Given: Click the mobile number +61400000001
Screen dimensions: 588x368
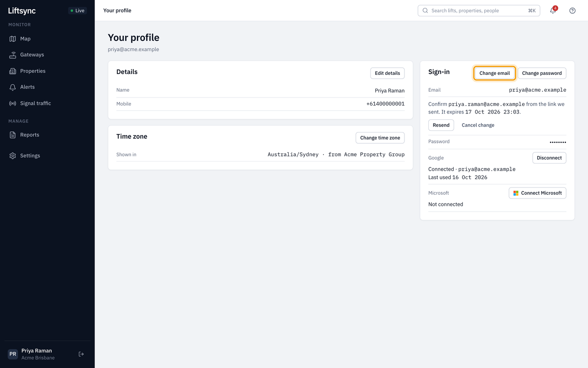Looking at the screenshot, I should 386,104.
